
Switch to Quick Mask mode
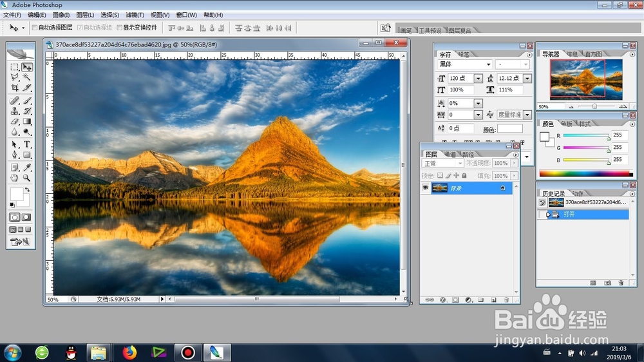[x=26, y=217]
